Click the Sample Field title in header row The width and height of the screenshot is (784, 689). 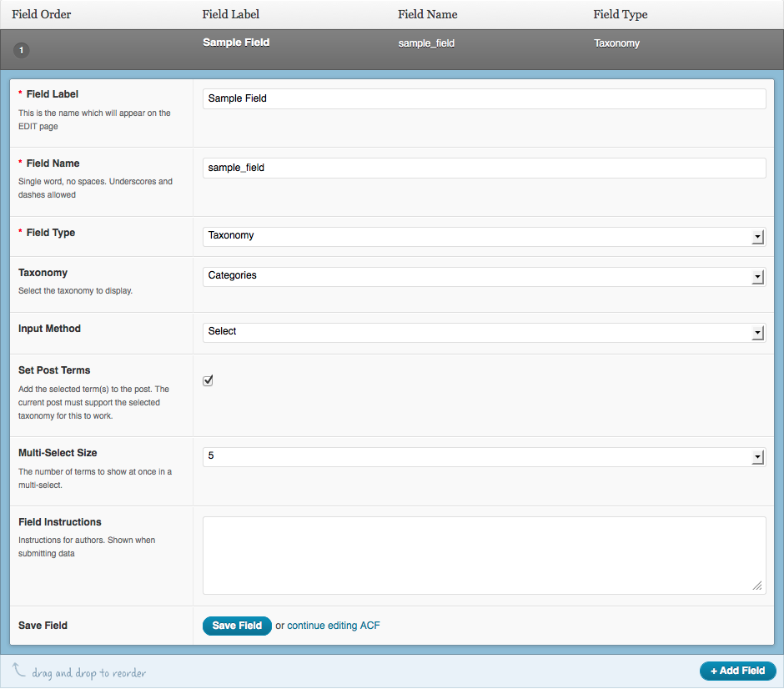[236, 43]
